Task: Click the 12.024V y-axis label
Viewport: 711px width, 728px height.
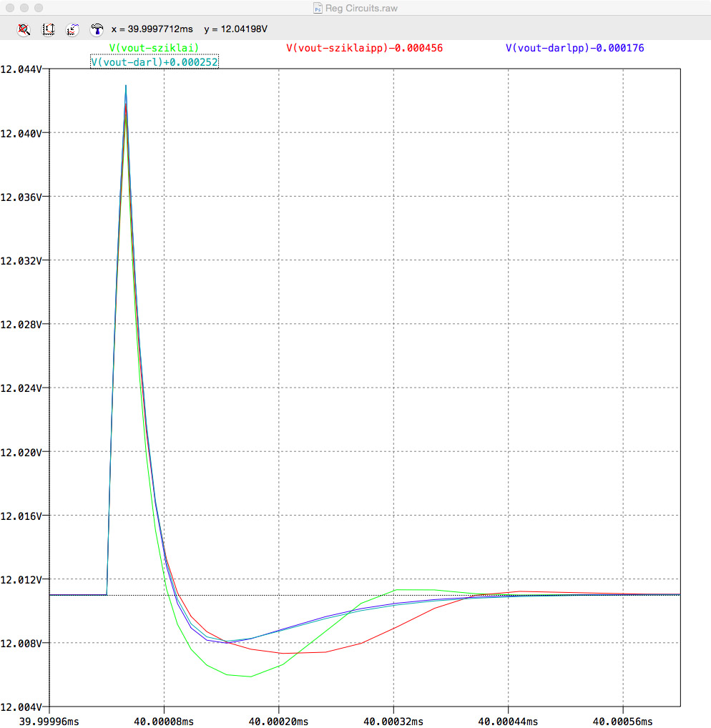Action: pos(21,388)
